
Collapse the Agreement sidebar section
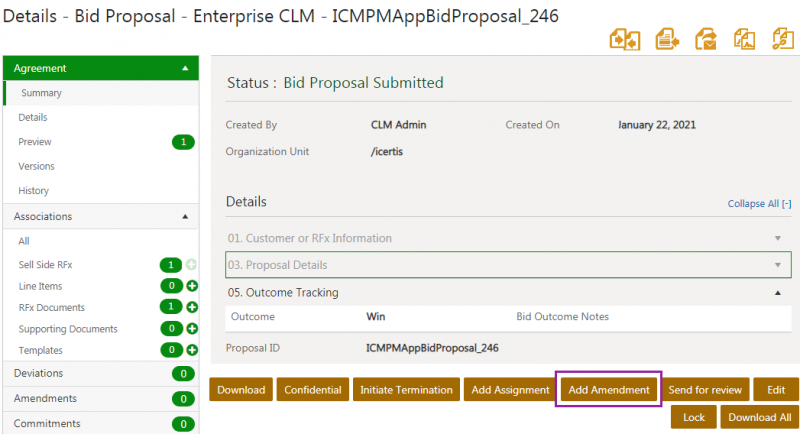[184, 69]
